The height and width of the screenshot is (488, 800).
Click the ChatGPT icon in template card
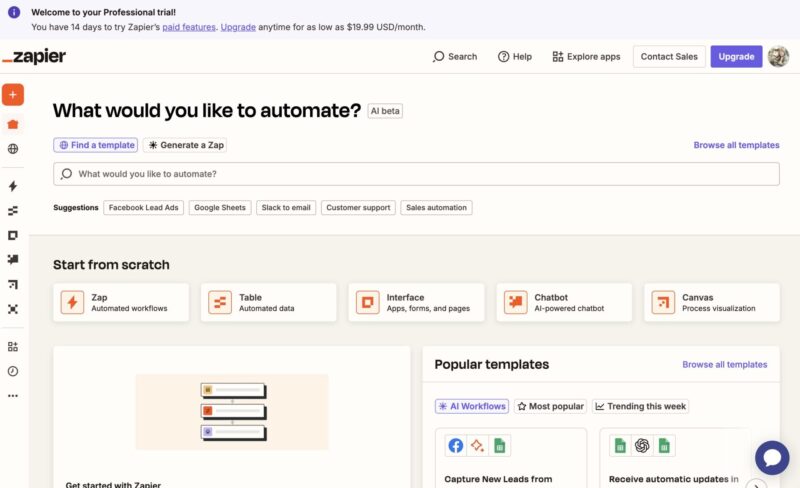642,446
